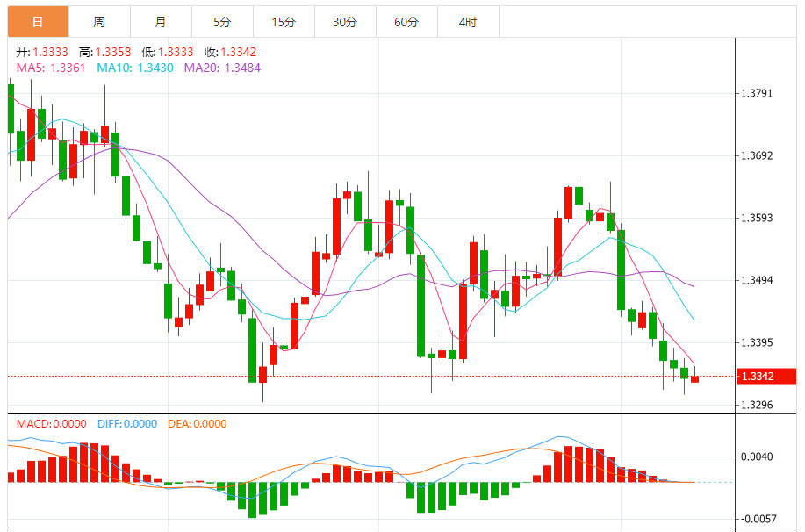Click the 1.3296 price axis label
This screenshot has height=532, width=805.
(x=757, y=406)
